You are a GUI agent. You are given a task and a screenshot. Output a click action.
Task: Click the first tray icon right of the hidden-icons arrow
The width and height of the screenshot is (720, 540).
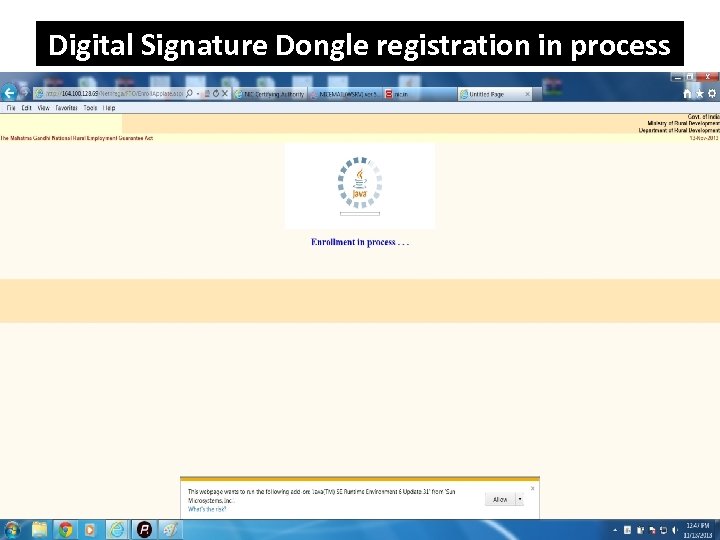click(627, 530)
